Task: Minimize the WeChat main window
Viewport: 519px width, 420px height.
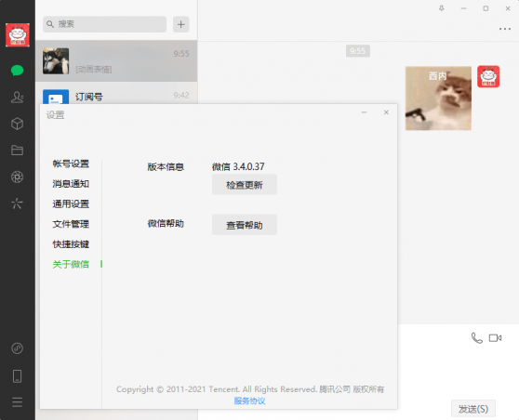Action: 464,8
